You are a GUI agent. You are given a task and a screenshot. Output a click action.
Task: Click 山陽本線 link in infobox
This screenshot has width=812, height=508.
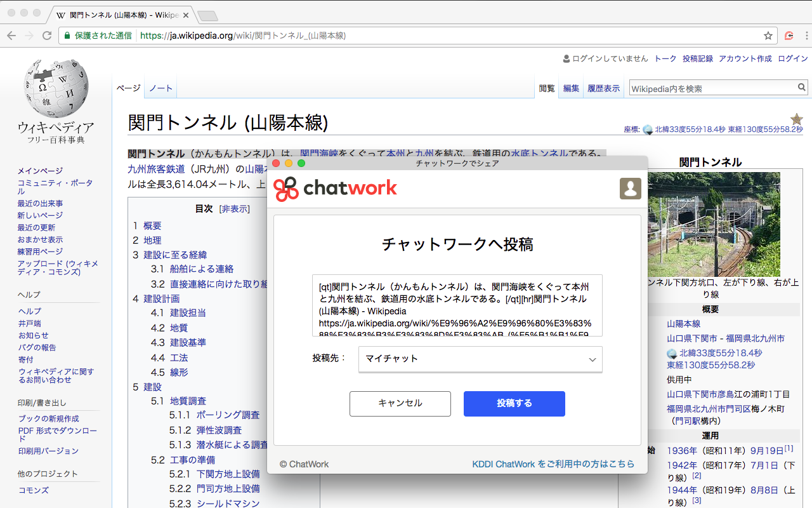[x=683, y=324]
